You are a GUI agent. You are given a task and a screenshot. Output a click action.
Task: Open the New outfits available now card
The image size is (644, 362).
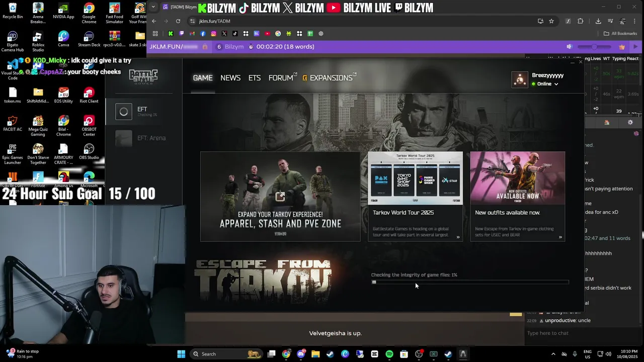point(517,197)
